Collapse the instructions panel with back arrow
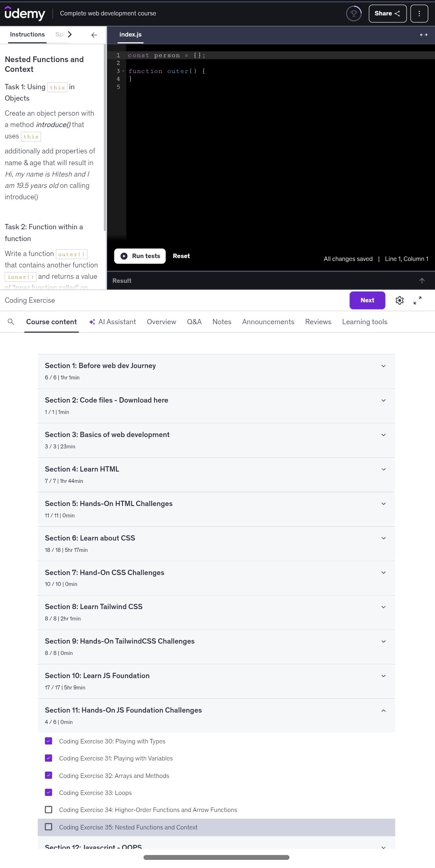 (94, 35)
